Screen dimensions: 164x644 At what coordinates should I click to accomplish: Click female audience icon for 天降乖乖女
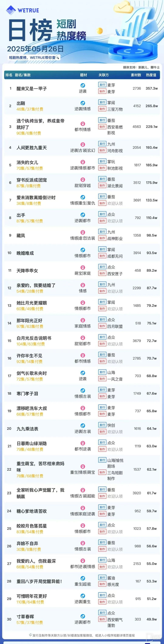click(x=82, y=267)
